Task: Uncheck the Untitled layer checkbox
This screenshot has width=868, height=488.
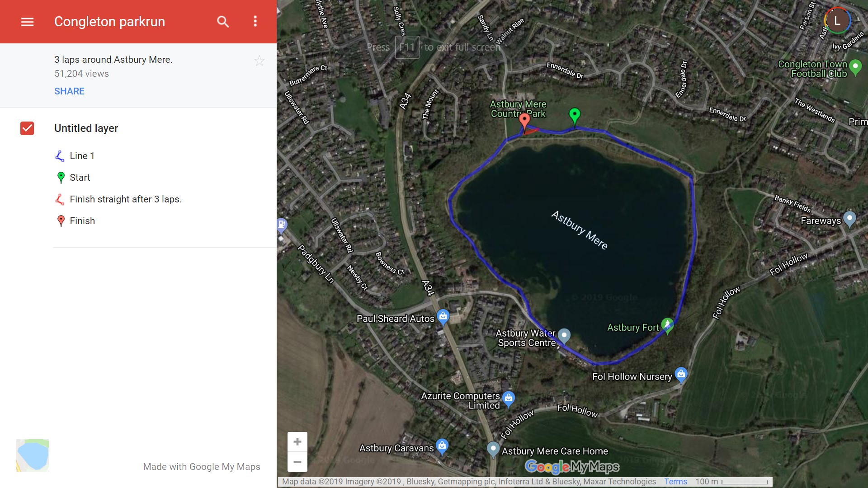Action: tap(27, 128)
